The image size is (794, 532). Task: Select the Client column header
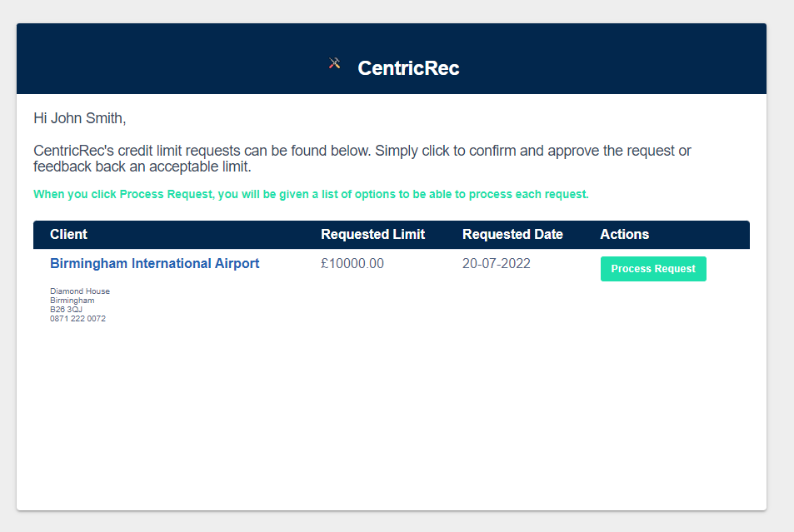point(68,235)
